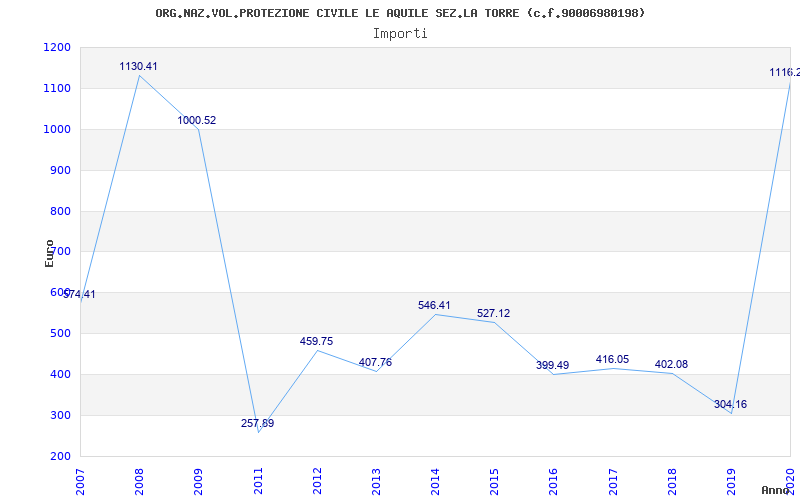Click the 1000 y-axis tick label

click(x=57, y=129)
